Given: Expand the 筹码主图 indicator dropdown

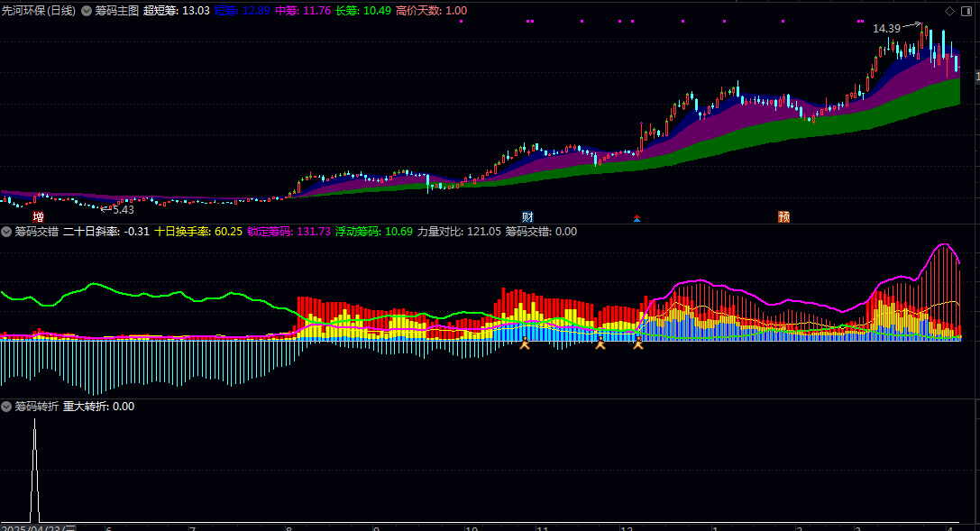Looking at the screenshot, I should pos(87,11).
